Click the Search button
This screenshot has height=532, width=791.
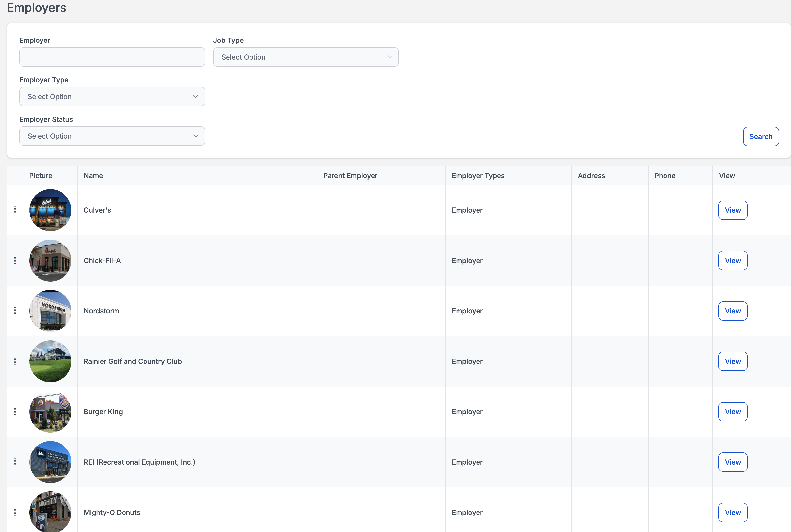pyautogui.click(x=761, y=136)
